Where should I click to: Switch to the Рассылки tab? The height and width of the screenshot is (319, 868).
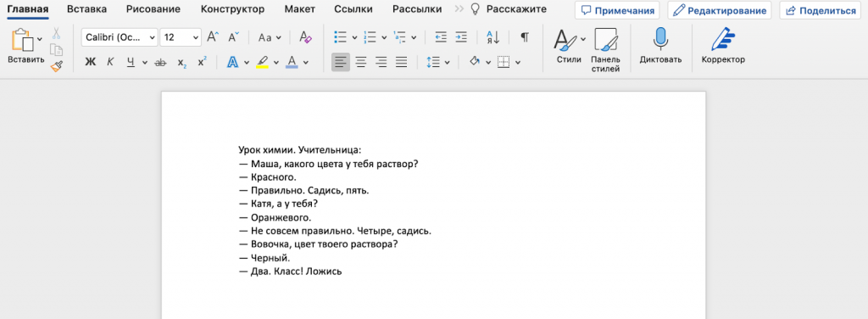[417, 9]
